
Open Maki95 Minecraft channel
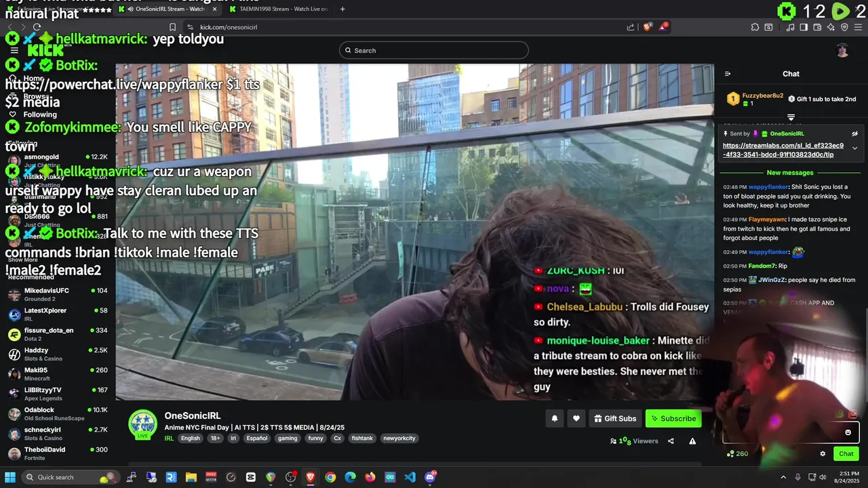[x=58, y=374]
